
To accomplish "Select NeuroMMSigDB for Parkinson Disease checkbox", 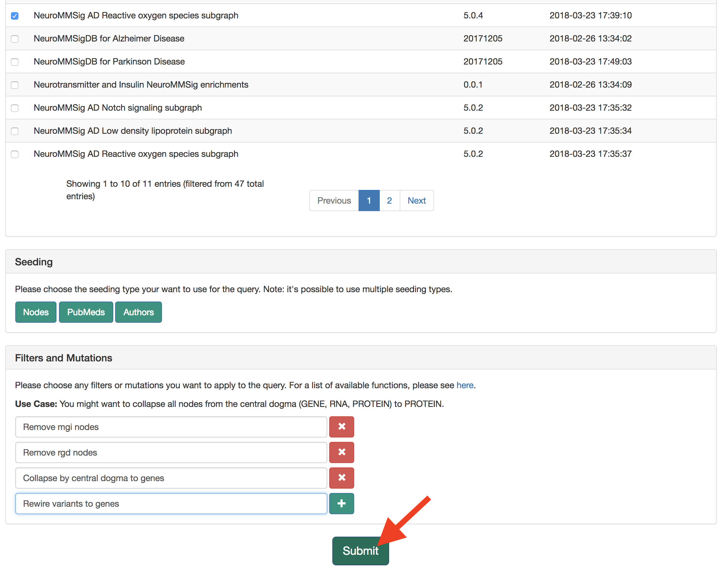I will click(x=14, y=62).
